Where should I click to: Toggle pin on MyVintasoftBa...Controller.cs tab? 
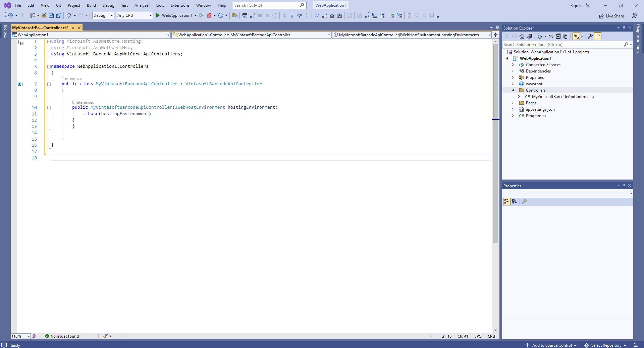[73, 28]
